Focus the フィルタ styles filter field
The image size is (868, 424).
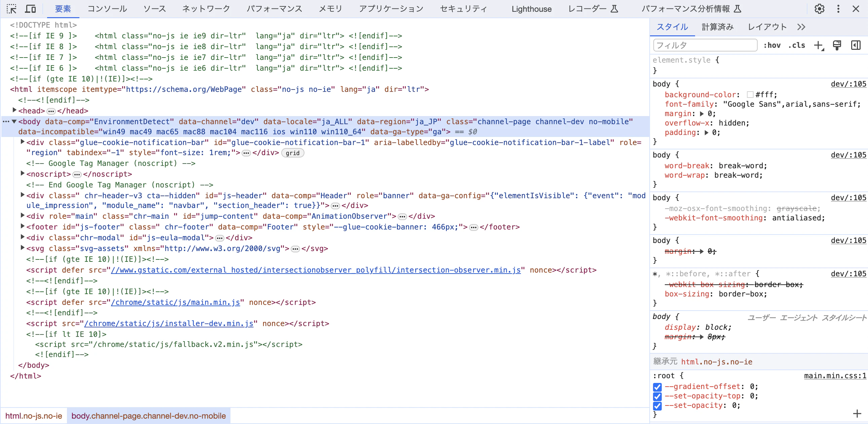click(x=705, y=45)
